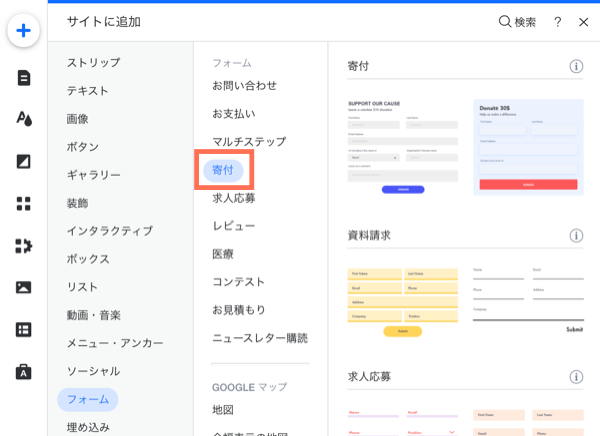Viewport: 600px width, 436px height.
Task: Select 動画・音楽 category
Action: (x=94, y=315)
